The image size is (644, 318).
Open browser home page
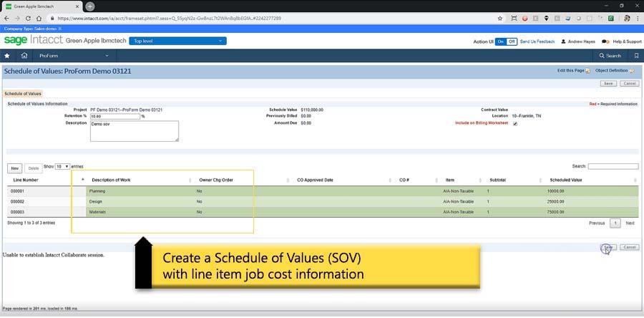[x=39, y=19]
